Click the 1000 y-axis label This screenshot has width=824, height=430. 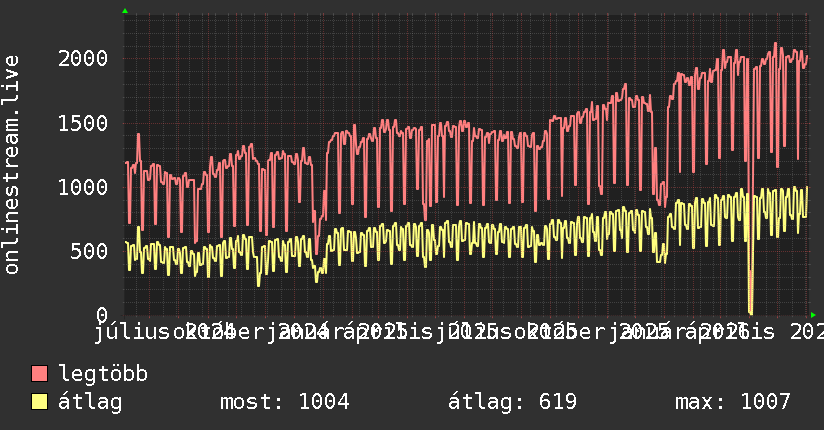pos(83,188)
